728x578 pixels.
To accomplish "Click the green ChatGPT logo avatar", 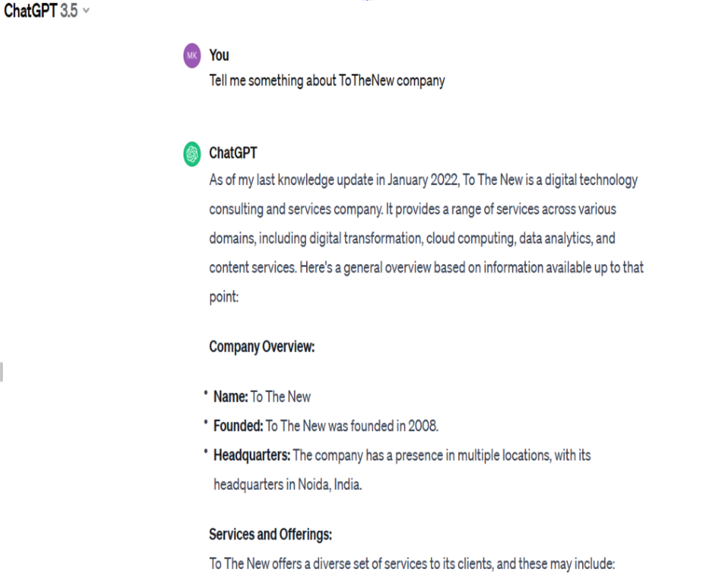I will pos(192,154).
